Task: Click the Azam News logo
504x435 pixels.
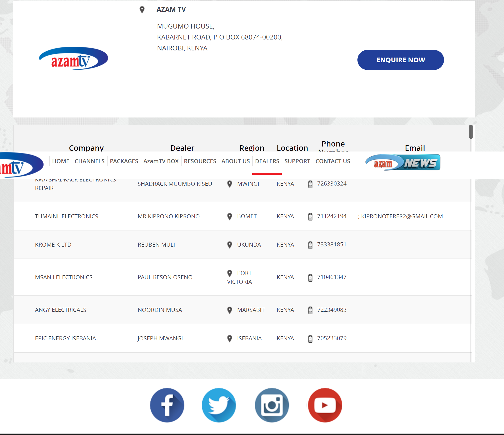Action: click(403, 162)
